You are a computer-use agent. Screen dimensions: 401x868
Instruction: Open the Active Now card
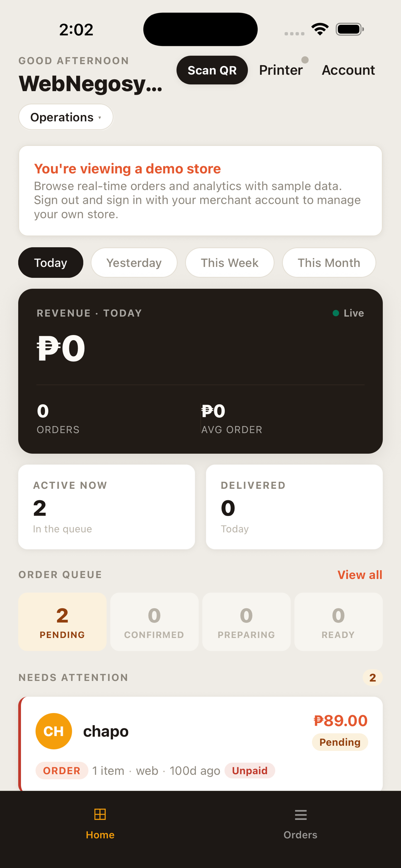106,507
